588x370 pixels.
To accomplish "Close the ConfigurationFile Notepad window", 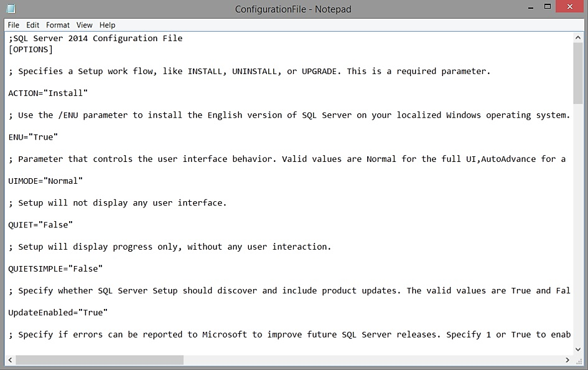I will pos(570,7).
